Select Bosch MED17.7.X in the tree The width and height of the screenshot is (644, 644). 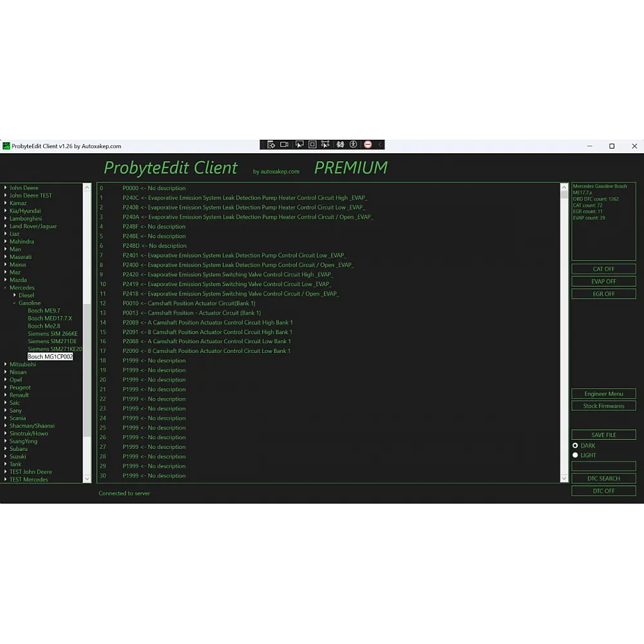50,319
